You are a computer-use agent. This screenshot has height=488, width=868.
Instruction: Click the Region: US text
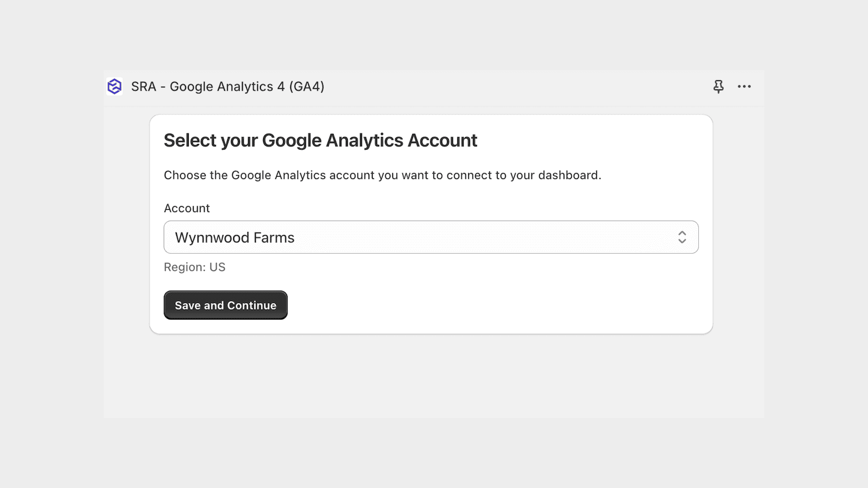pyautogui.click(x=195, y=267)
